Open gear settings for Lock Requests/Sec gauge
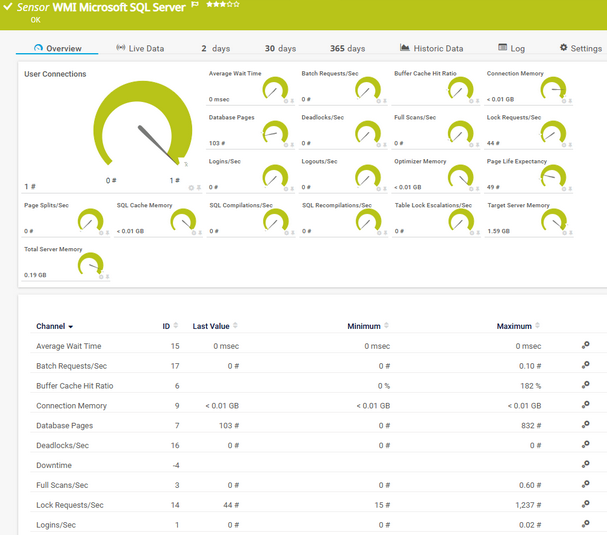This screenshot has height=535, width=607. point(564,145)
